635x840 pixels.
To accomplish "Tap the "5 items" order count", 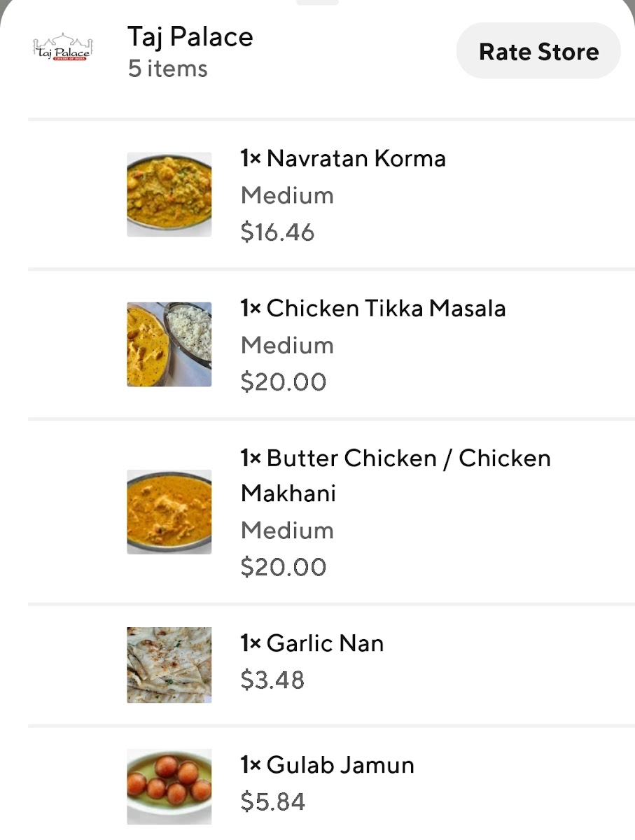I will tap(167, 69).
